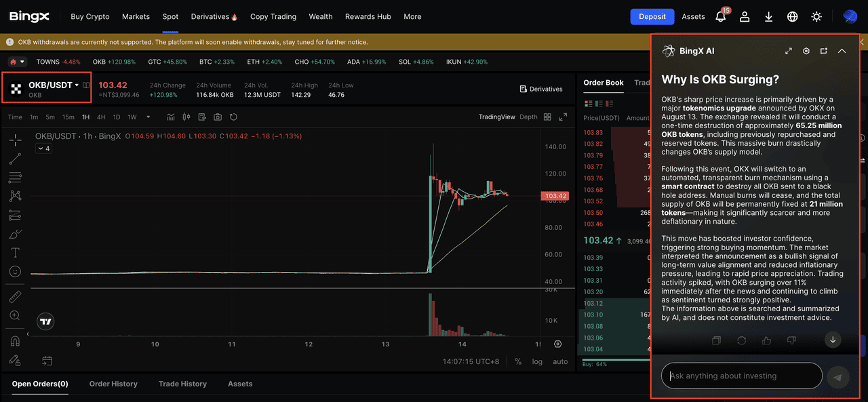
Task: Select the 4H time interval
Action: click(x=101, y=117)
